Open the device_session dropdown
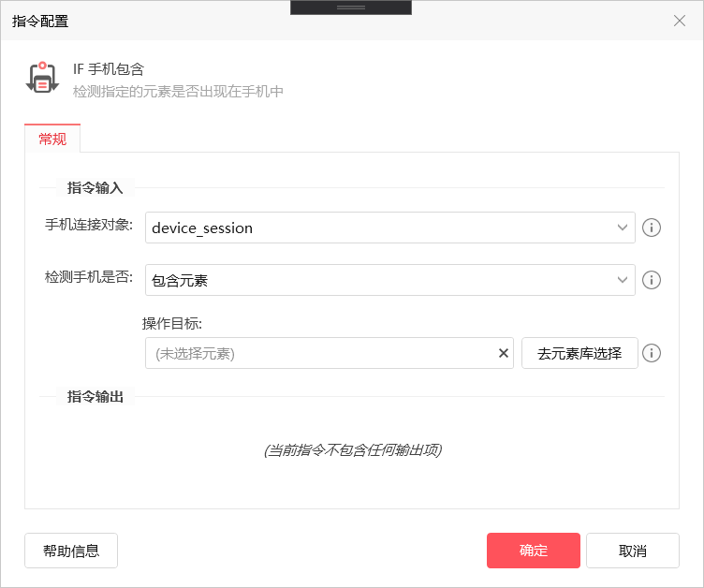The width and height of the screenshot is (704, 588). 389,228
